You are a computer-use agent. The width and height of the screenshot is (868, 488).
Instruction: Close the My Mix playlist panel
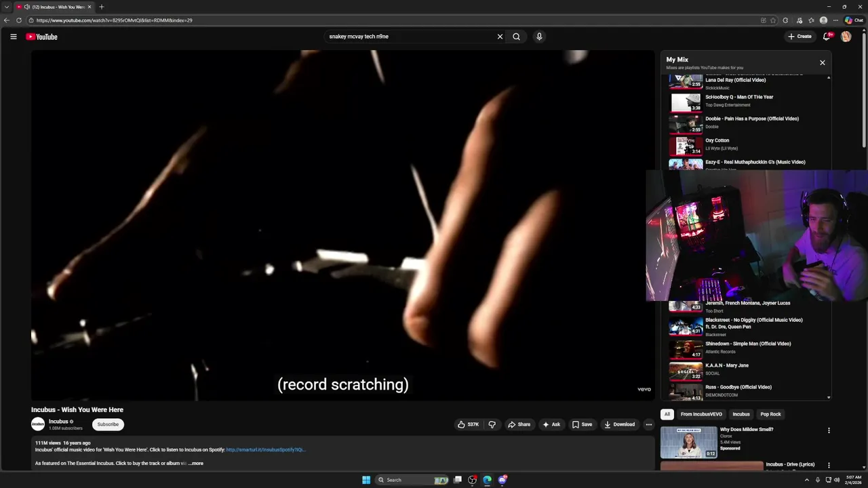click(823, 62)
